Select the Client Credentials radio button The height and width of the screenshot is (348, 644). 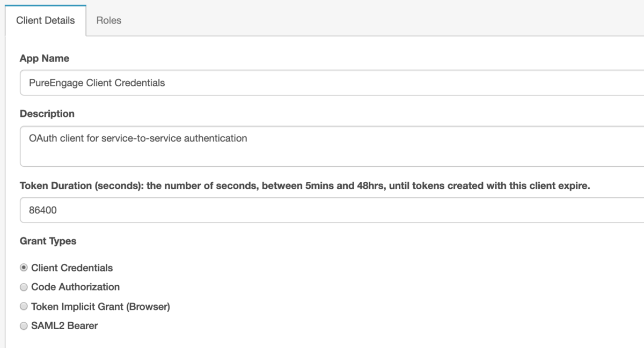24,268
